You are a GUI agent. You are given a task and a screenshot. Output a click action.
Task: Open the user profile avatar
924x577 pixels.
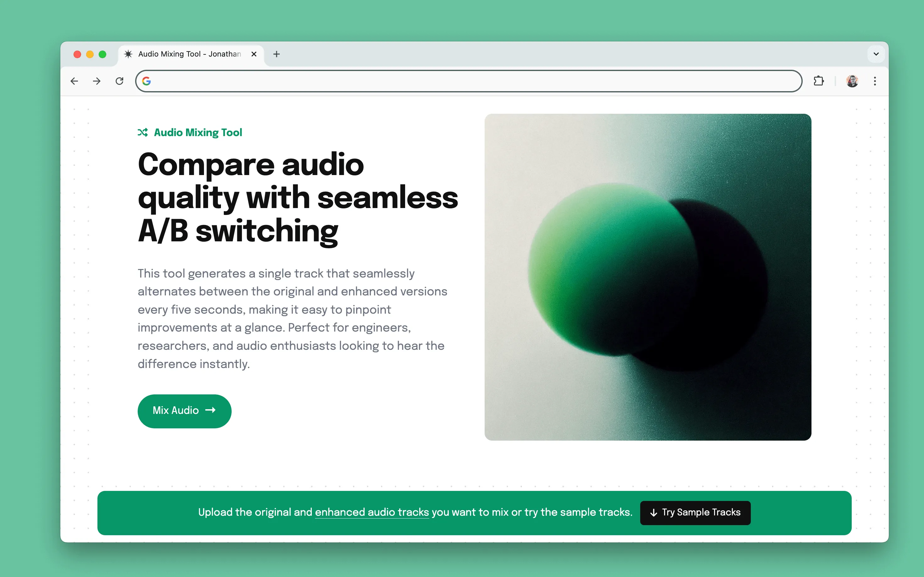click(852, 81)
